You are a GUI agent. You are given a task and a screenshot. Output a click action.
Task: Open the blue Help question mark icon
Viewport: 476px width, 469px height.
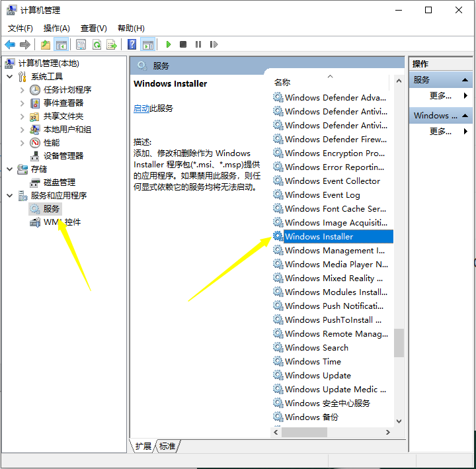pyautogui.click(x=132, y=44)
